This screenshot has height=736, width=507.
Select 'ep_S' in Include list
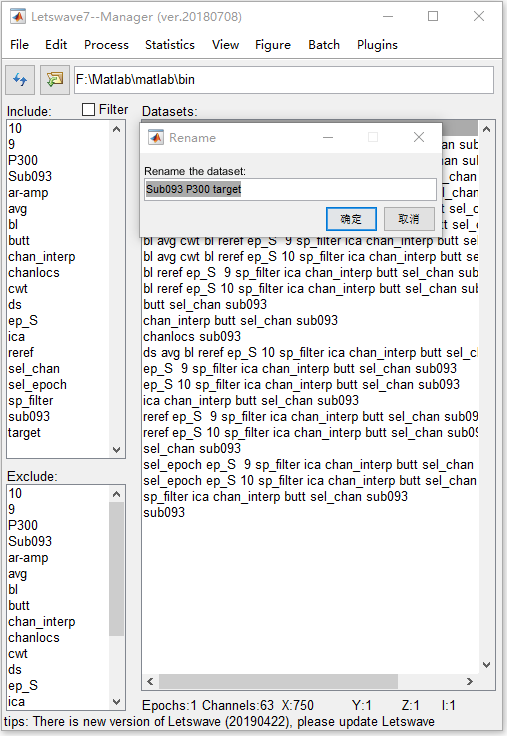[x=23, y=321]
